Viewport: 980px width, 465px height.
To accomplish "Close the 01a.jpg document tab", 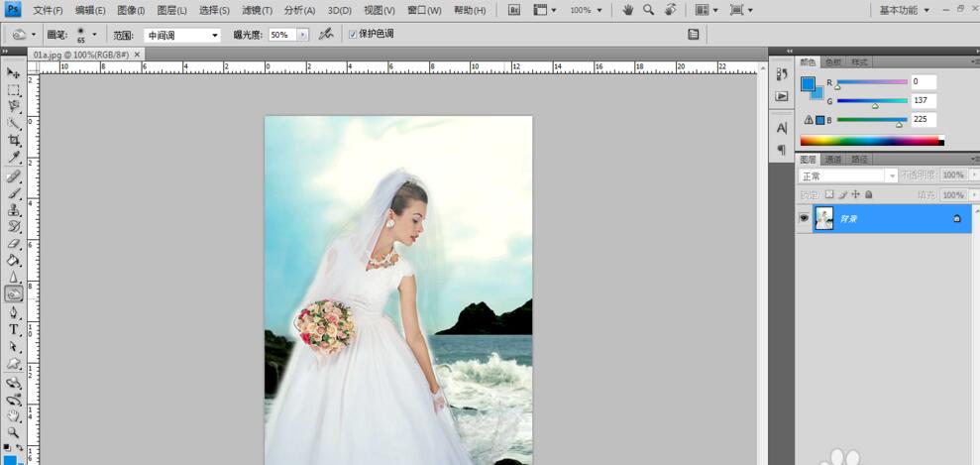I will (137, 55).
